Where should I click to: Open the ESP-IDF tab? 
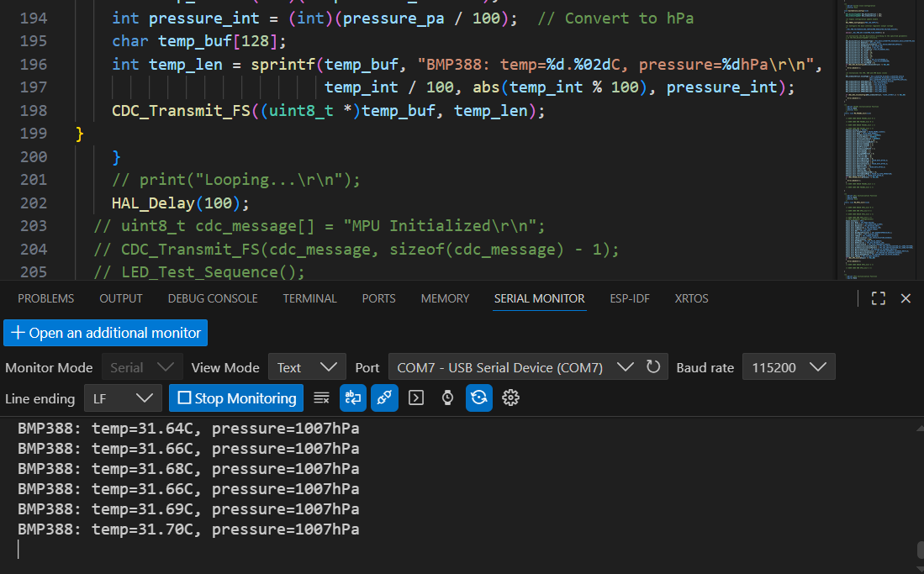(x=630, y=298)
